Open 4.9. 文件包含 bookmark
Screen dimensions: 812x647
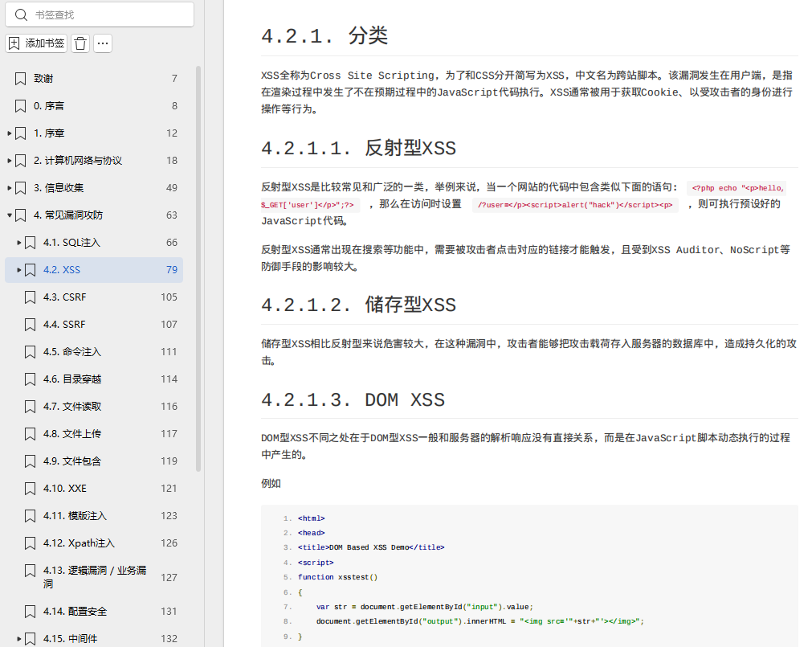tap(72, 461)
